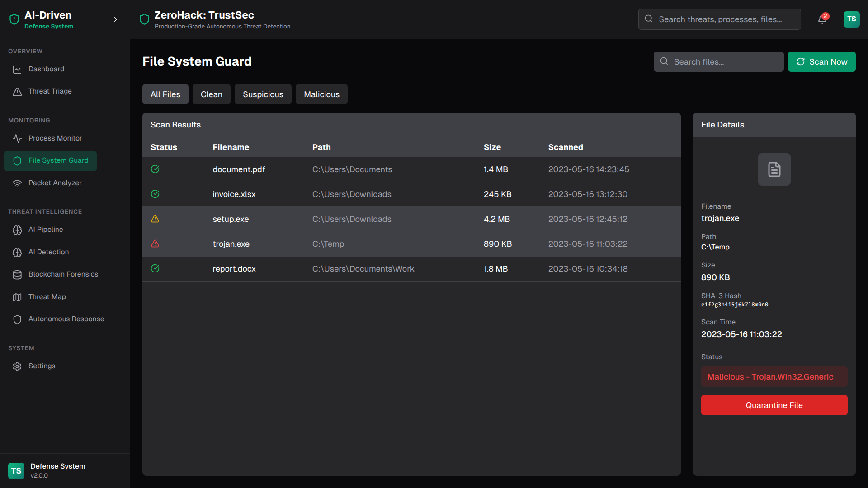Click the yellow suspicious warning icon for setup.exe
This screenshot has width=868, height=488.
(x=155, y=219)
